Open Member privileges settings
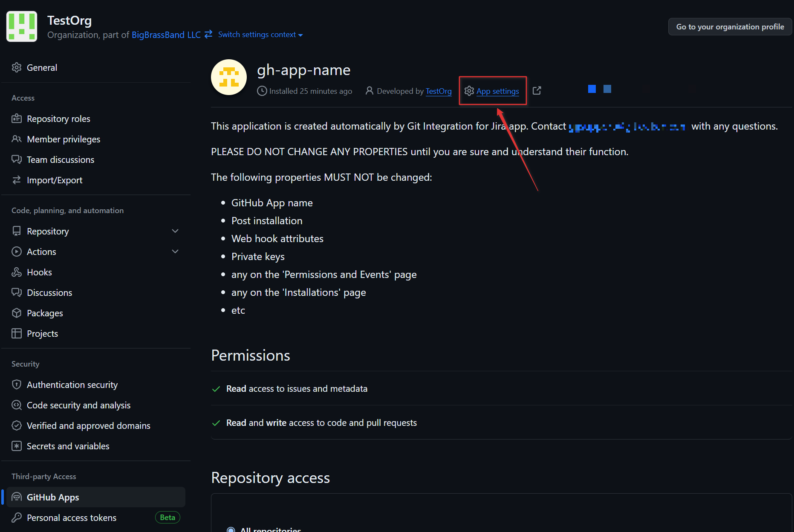This screenshot has height=532, width=794. pyautogui.click(x=64, y=139)
